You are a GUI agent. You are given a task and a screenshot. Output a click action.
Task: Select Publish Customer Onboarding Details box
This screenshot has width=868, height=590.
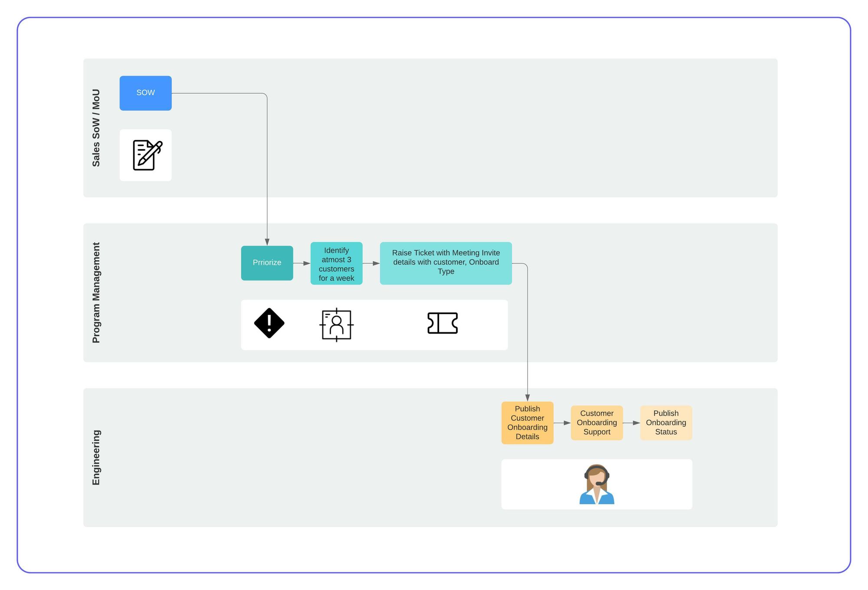[527, 423]
